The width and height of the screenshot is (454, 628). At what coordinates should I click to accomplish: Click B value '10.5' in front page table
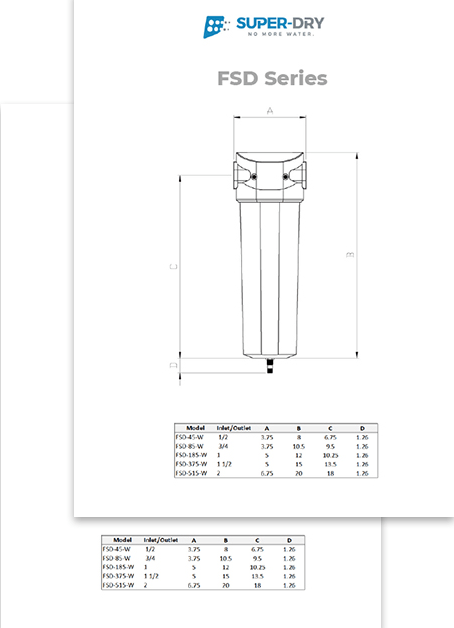click(x=299, y=446)
